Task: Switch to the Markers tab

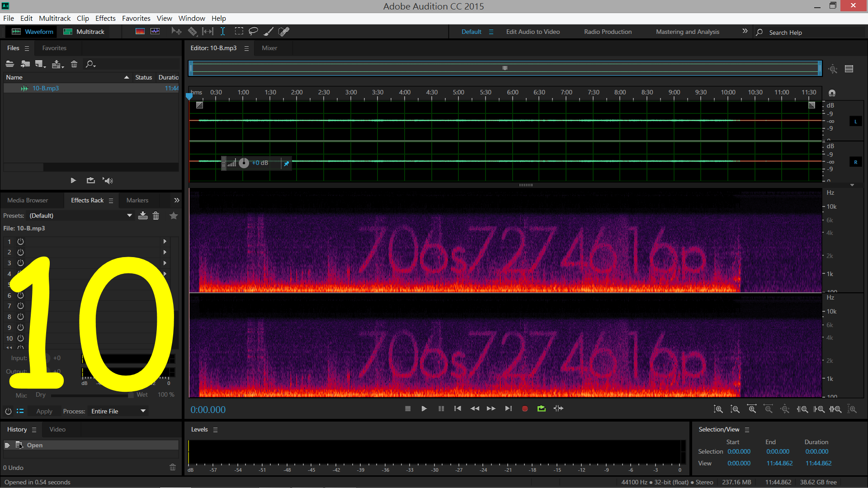Action: (137, 200)
